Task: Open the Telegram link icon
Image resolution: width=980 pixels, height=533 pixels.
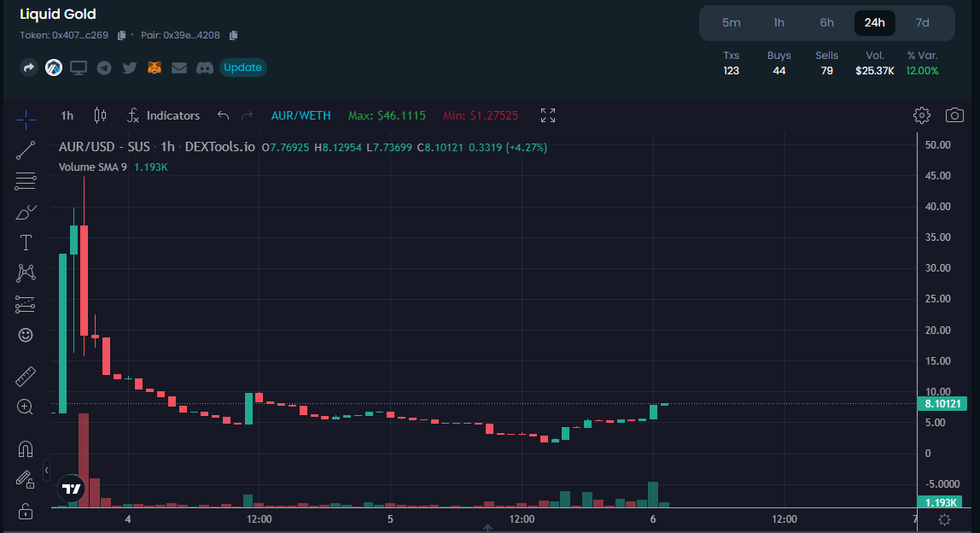Action: point(104,67)
